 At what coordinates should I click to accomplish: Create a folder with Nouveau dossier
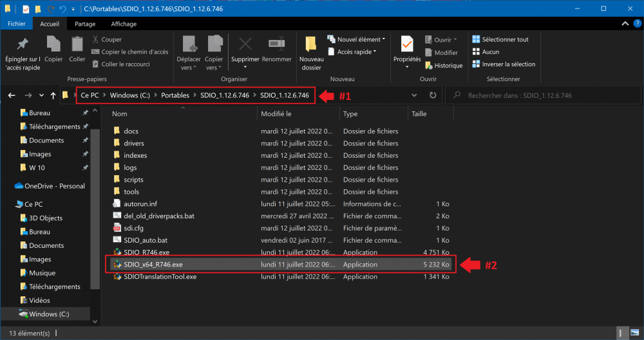coord(311,46)
